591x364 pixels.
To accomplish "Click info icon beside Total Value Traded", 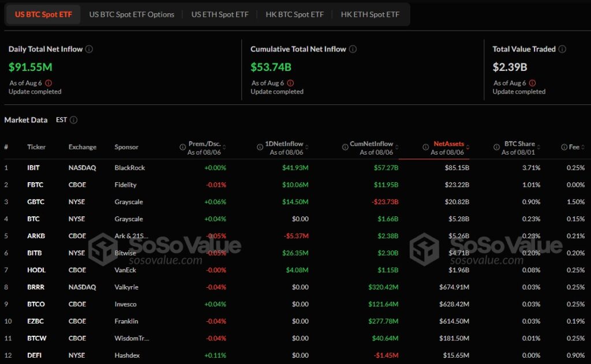I will pyautogui.click(x=562, y=49).
